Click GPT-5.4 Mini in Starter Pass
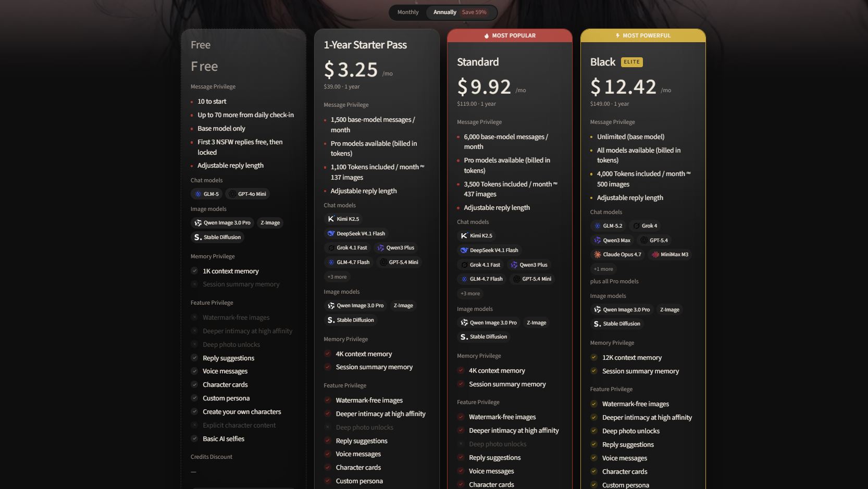 [399, 262]
